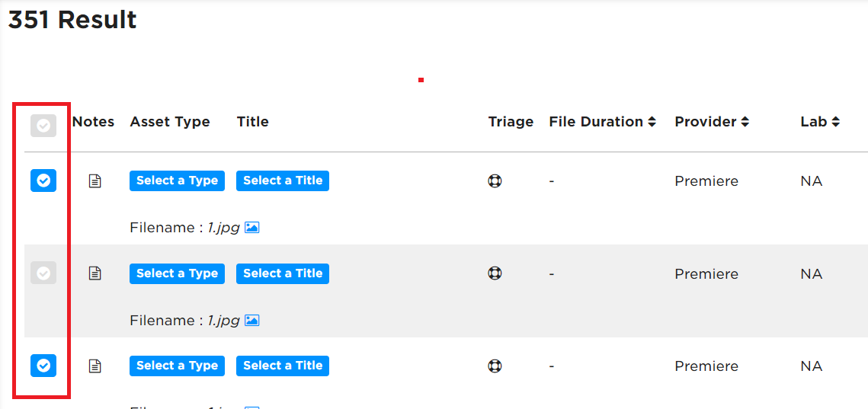Click Select a Type in first row
This screenshot has height=409, width=868.
point(177,181)
